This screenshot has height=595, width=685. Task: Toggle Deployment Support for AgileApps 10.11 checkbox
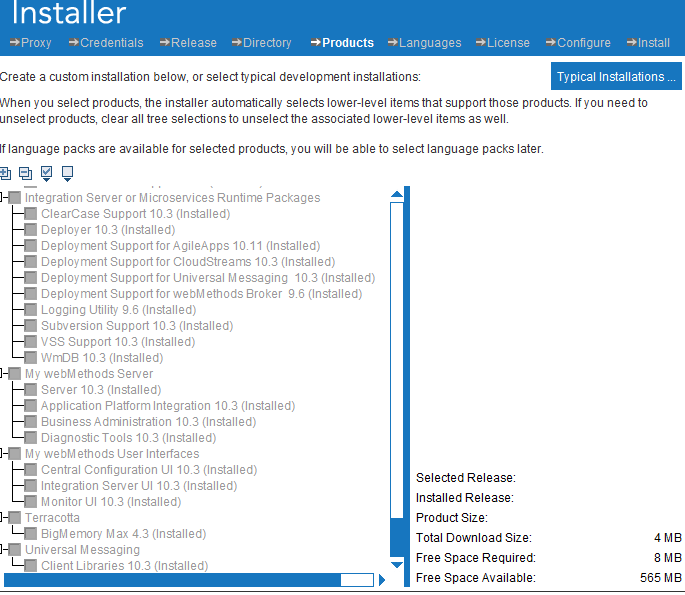point(31,246)
